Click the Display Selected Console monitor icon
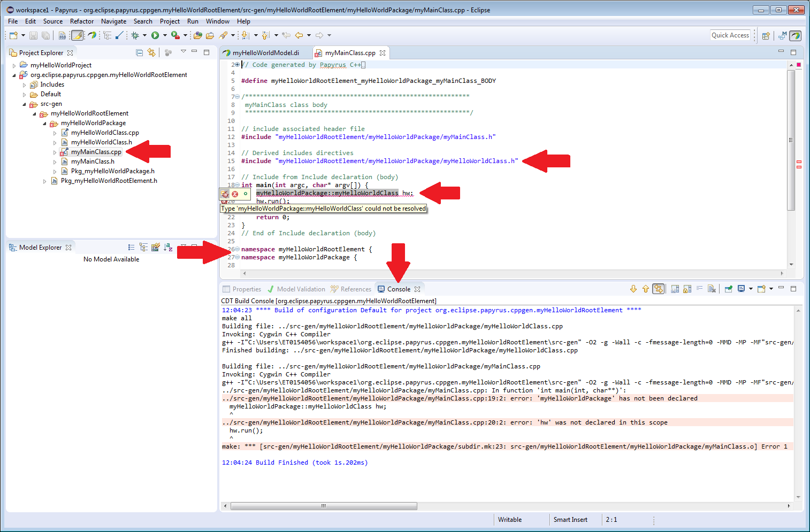The image size is (810, 532). tap(742, 289)
